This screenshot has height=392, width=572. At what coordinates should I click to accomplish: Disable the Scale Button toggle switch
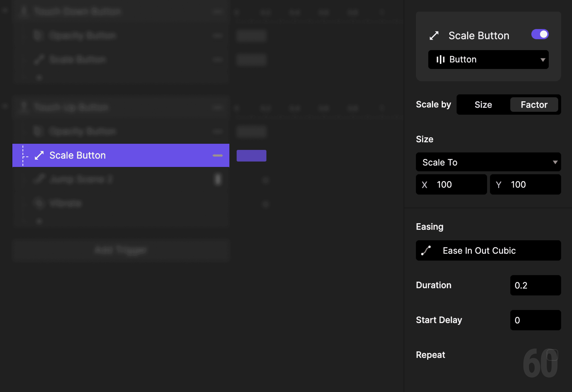(x=540, y=34)
